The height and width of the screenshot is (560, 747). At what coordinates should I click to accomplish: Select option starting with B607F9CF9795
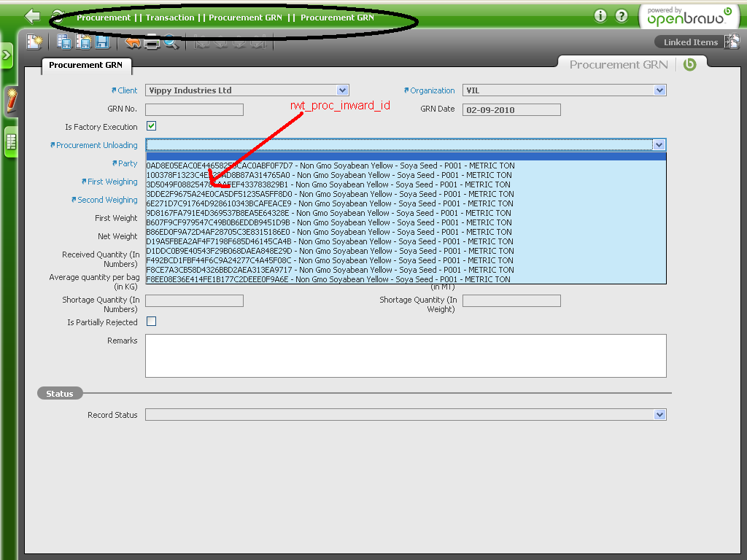(x=406, y=223)
